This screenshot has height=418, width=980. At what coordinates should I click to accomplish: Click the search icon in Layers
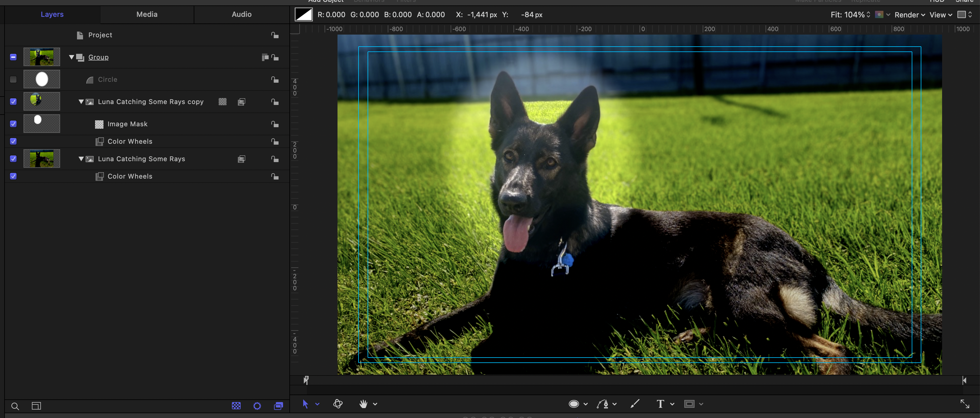coord(15,406)
